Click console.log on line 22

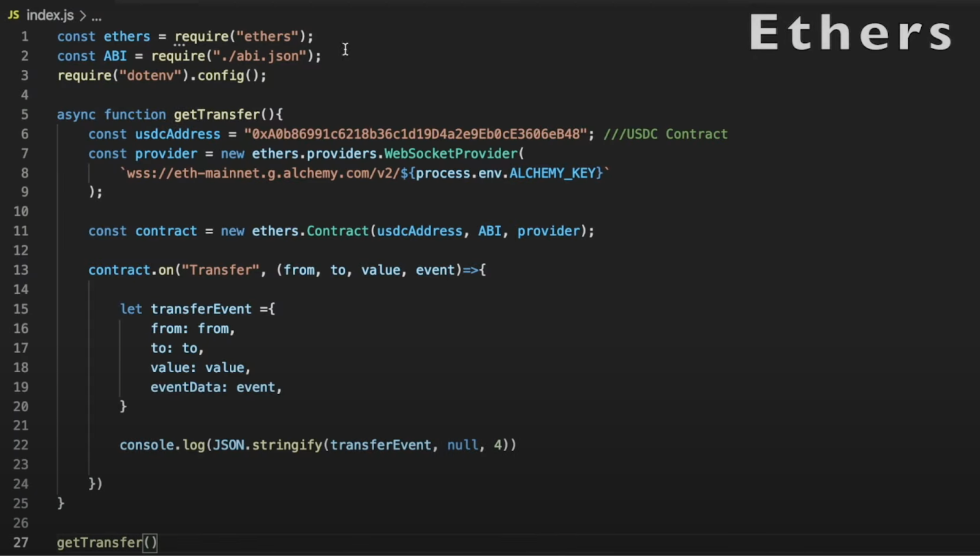tap(162, 445)
